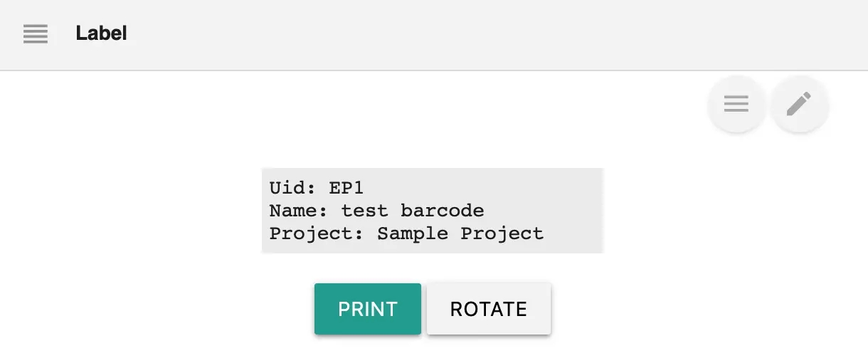Viewport: 868px width, 363px height.
Task: Click the pencil edit button
Action: click(x=799, y=105)
